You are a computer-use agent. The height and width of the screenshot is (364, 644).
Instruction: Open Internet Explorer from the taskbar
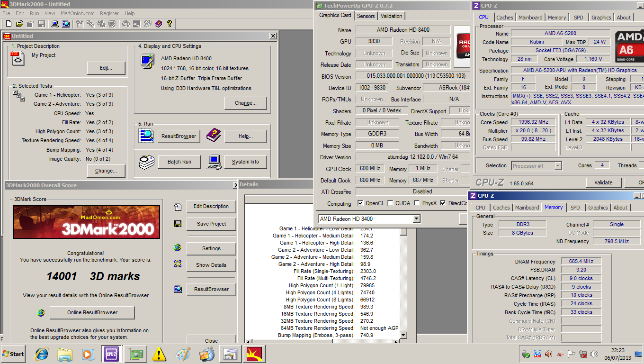click(x=42, y=354)
